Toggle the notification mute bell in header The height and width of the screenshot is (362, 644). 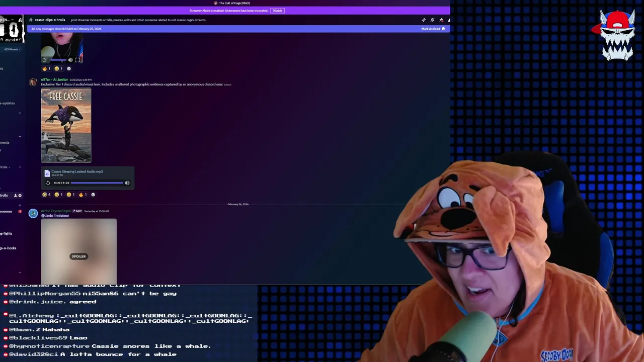[x=432, y=20]
